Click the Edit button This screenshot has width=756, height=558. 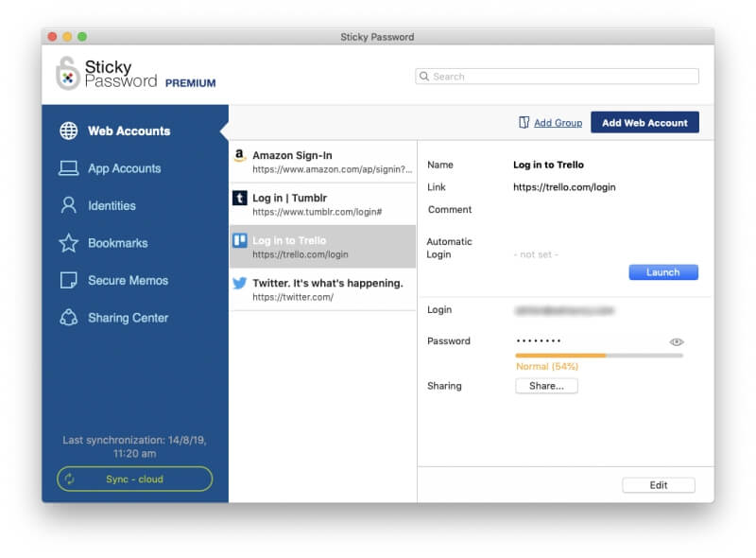point(659,485)
